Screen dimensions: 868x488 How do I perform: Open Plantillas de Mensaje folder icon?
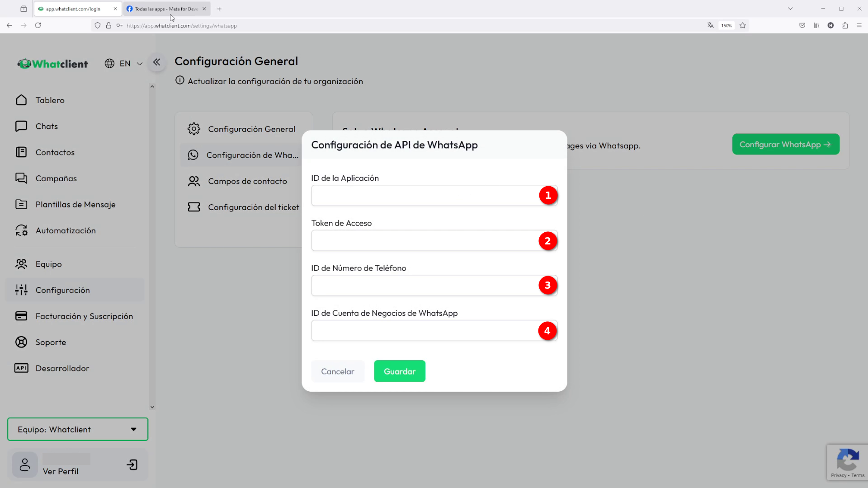coord(21,204)
